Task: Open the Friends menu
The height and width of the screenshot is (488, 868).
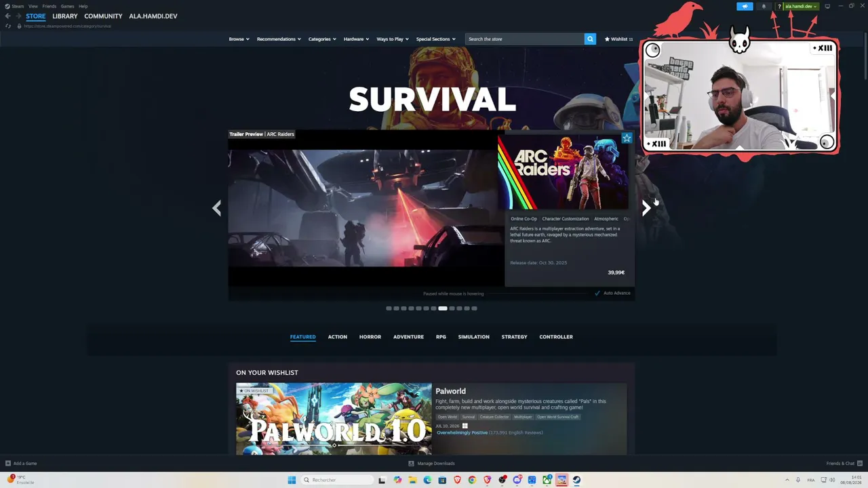Action: pyautogui.click(x=49, y=6)
